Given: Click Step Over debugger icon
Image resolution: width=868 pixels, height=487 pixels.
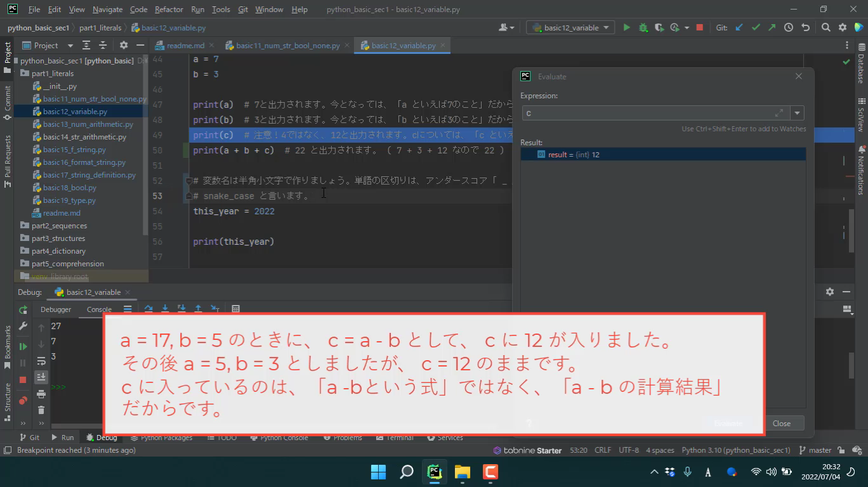Looking at the screenshot, I should [x=148, y=309].
